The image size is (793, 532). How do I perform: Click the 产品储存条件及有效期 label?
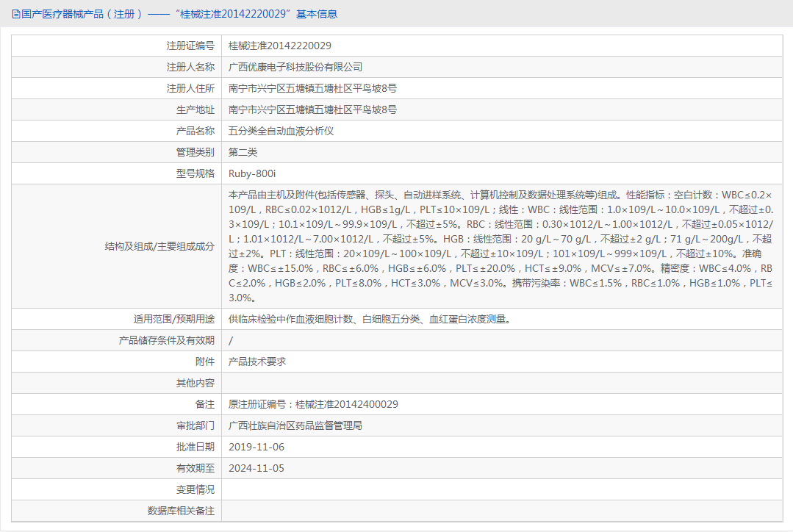(167, 340)
